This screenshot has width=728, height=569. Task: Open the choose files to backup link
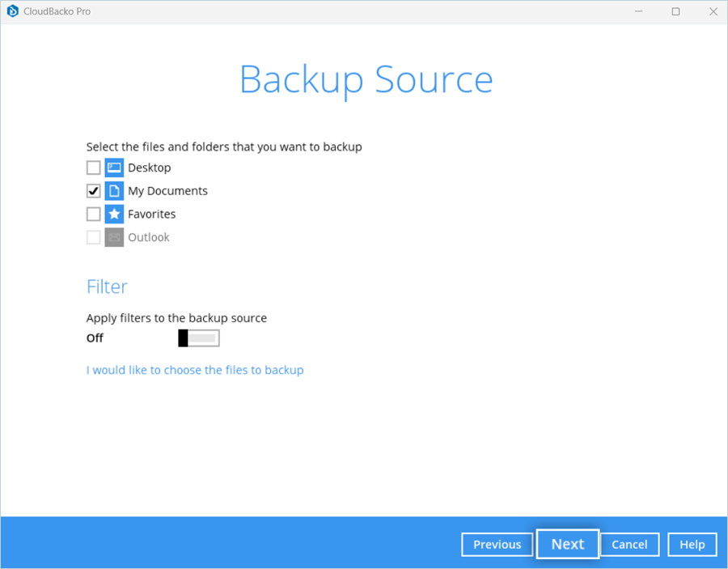(195, 370)
